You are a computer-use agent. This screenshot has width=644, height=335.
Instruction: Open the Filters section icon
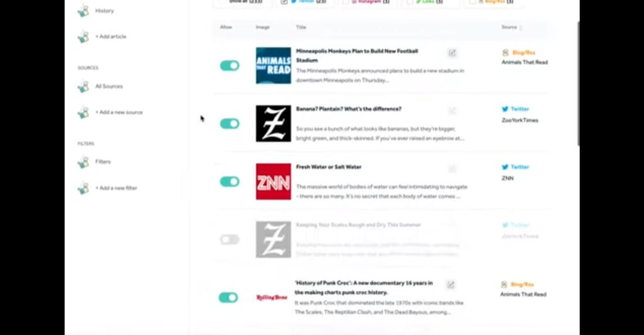click(84, 162)
